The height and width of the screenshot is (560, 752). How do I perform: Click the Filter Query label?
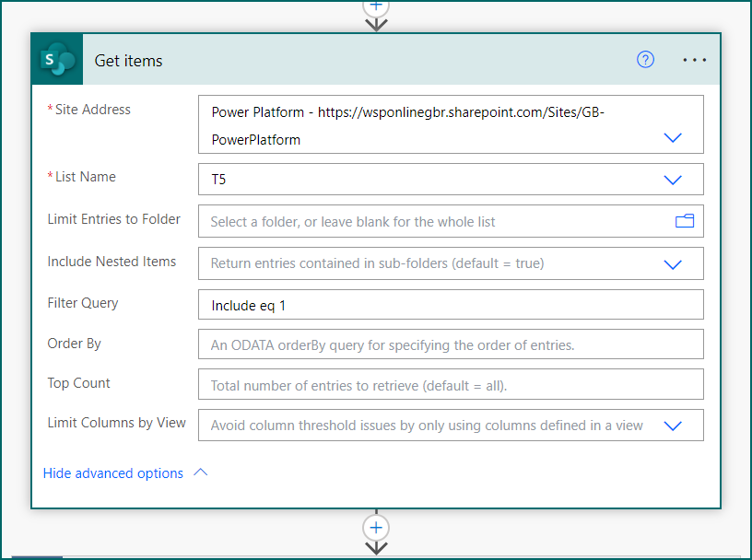83,303
